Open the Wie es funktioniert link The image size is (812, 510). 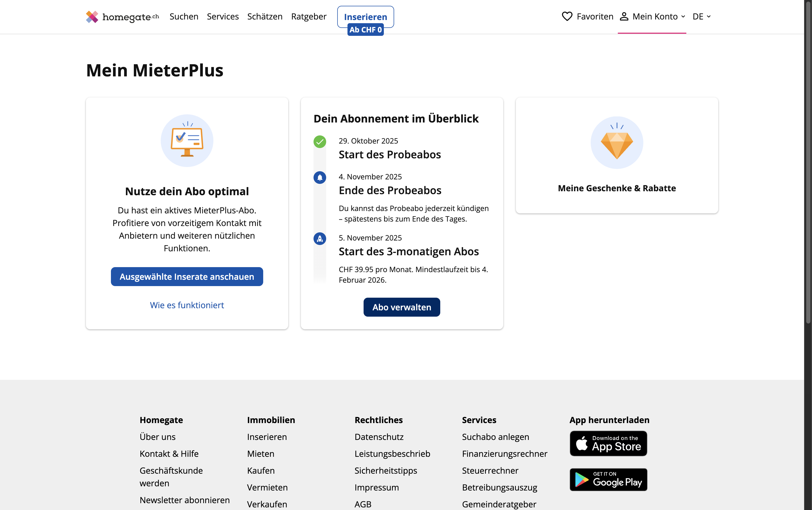(187, 305)
